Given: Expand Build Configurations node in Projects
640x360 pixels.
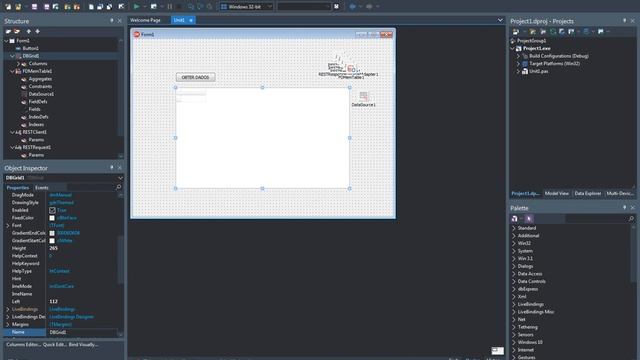Looking at the screenshot, I should [x=518, y=56].
